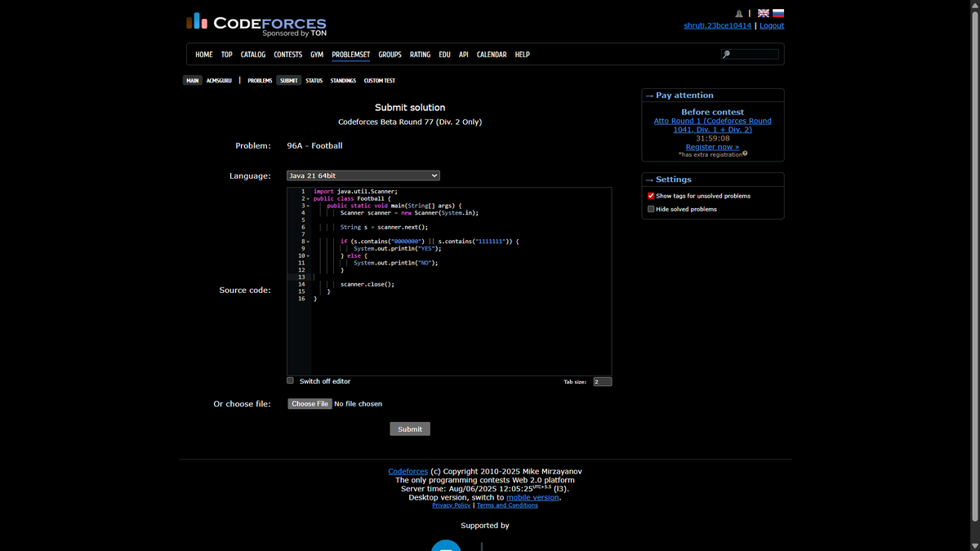Switch to the mobile version link
The image size is (980, 551).
(x=532, y=497)
